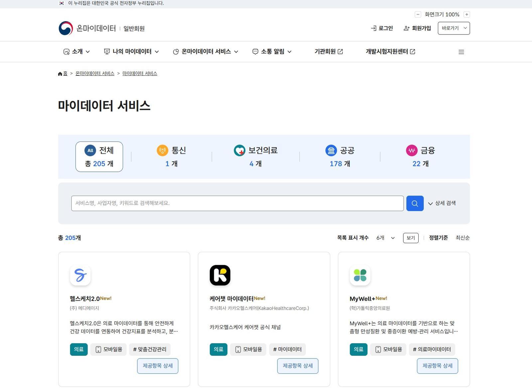532x392 pixels.
Task: Click the 헬스케치2.0 service title
Action: click(85, 299)
